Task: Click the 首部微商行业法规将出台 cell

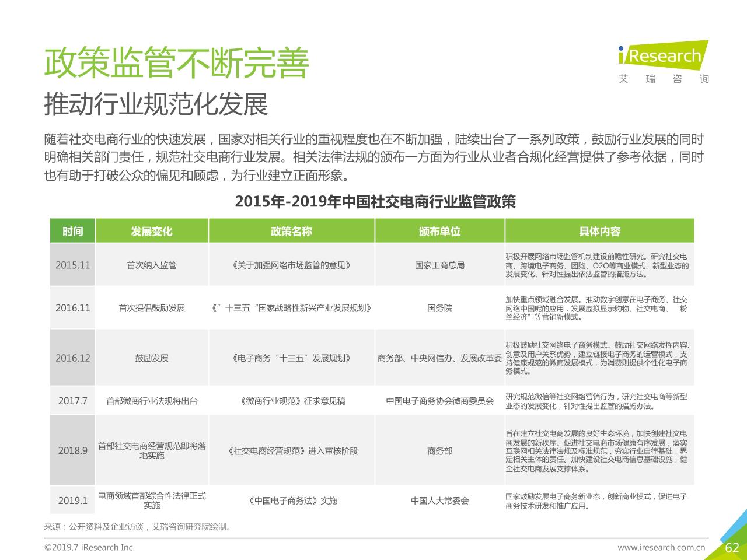Action: [x=152, y=401]
